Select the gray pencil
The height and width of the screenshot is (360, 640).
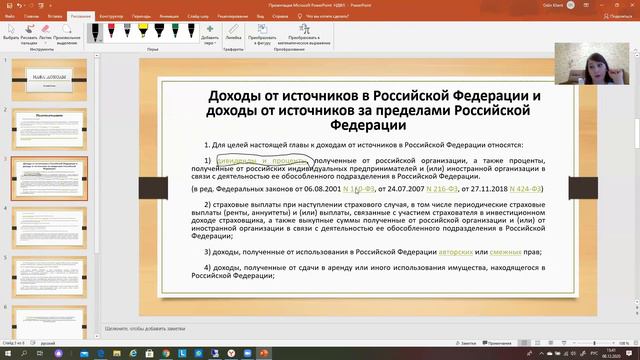[x=127, y=31]
